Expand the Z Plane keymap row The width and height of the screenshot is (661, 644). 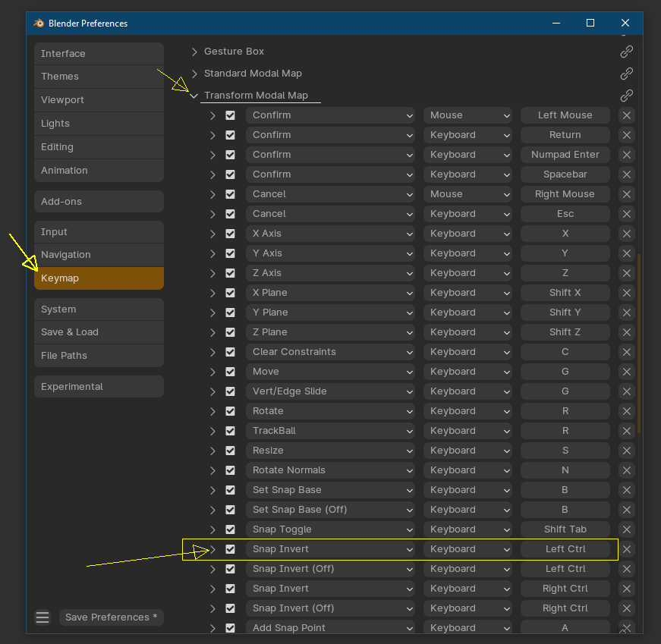213,332
